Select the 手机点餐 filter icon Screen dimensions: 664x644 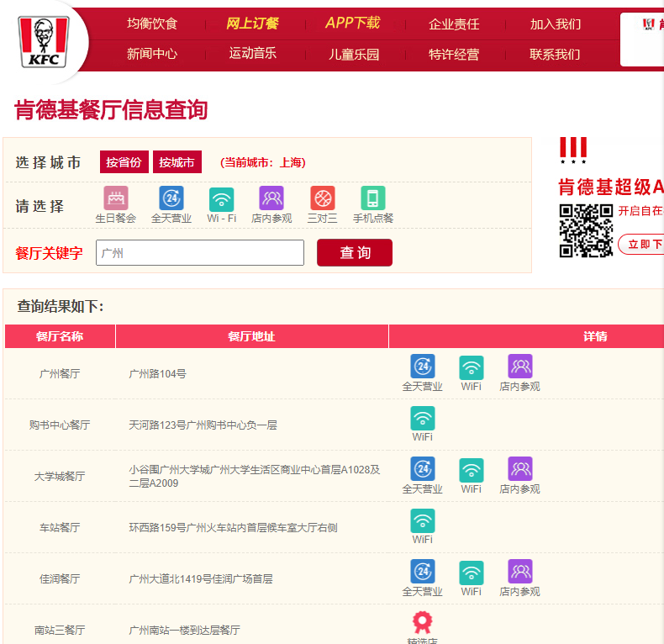pos(373,198)
